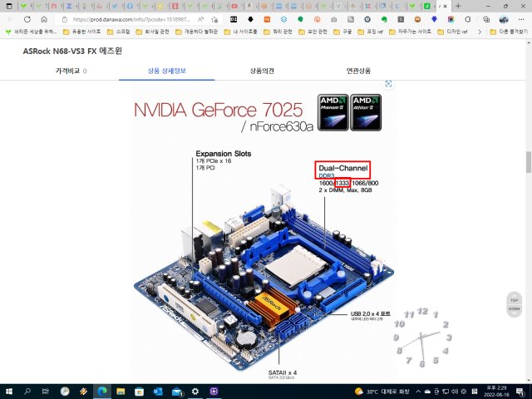Open the 디자인 ref bookmark folder

coord(452,32)
